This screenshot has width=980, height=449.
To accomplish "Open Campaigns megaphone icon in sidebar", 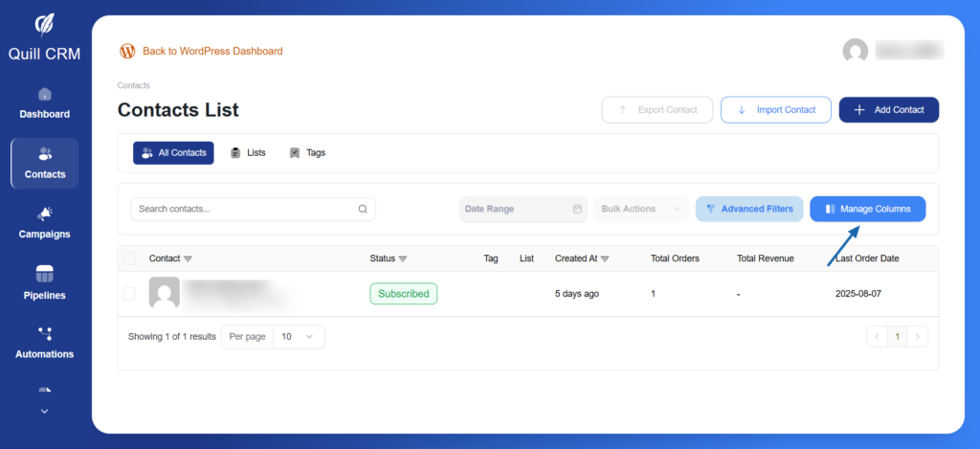I will click(44, 213).
